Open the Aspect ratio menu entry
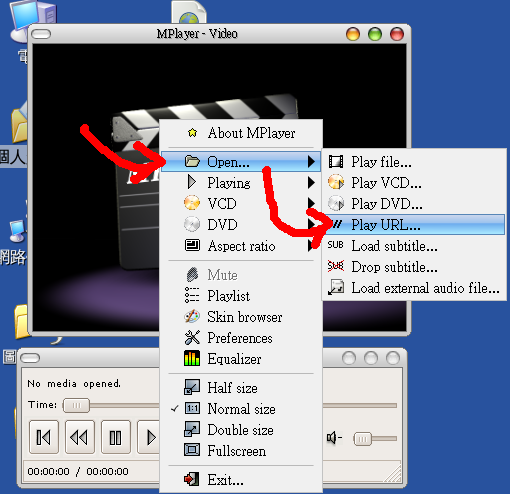This screenshot has width=510, height=494. point(241,246)
